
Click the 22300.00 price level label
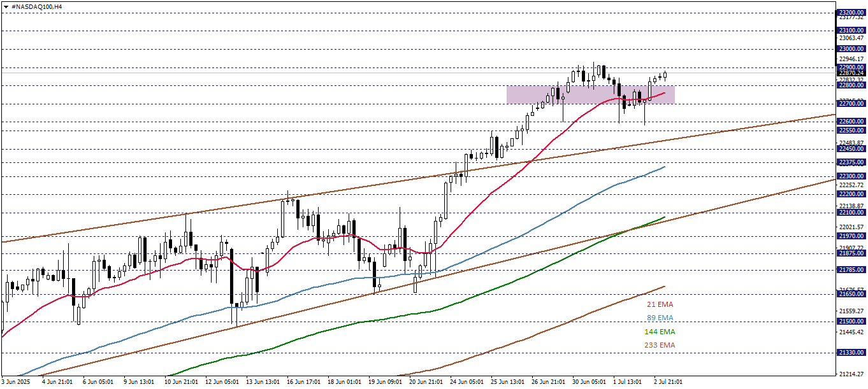(x=851, y=176)
